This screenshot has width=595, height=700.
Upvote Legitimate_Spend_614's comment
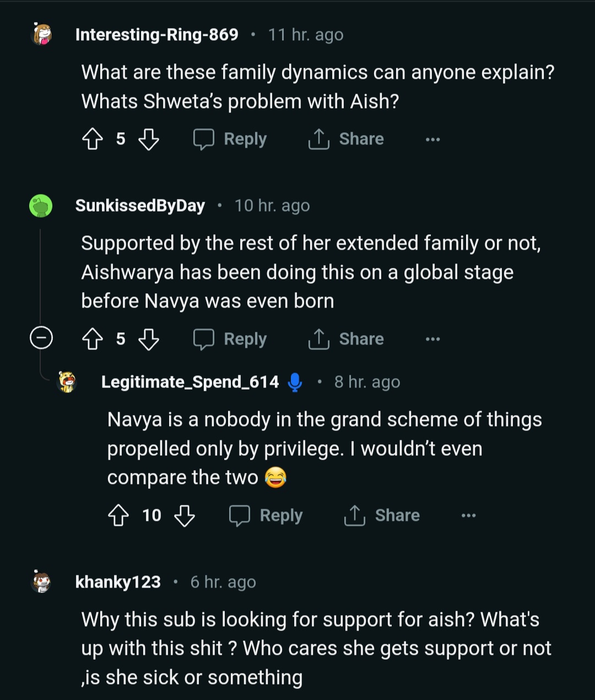(118, 516)
